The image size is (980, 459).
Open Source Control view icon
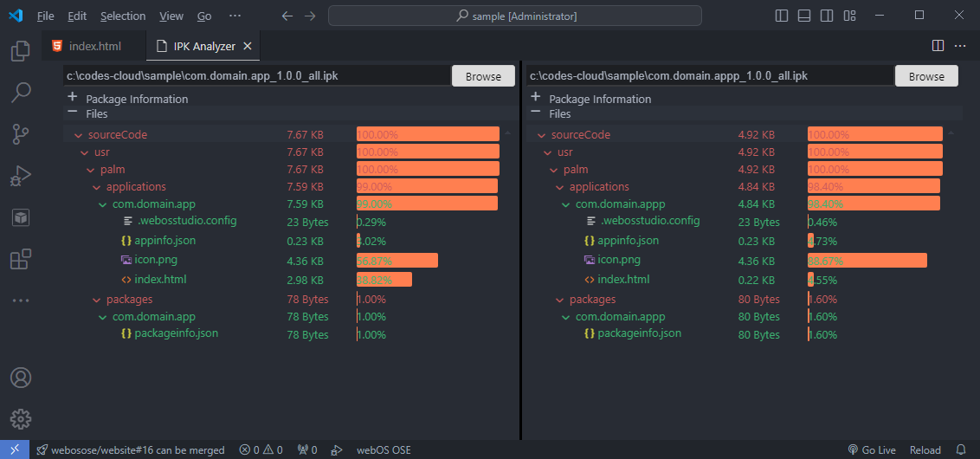coord(21,133)
